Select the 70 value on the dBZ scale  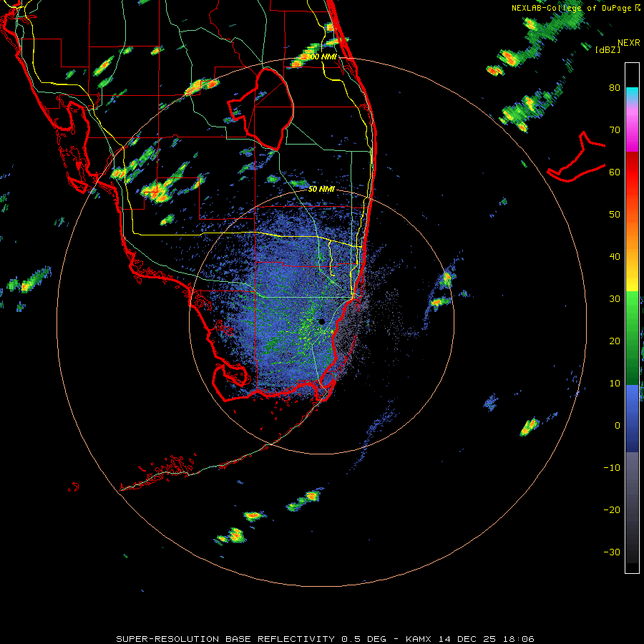(x=615, y=130)
